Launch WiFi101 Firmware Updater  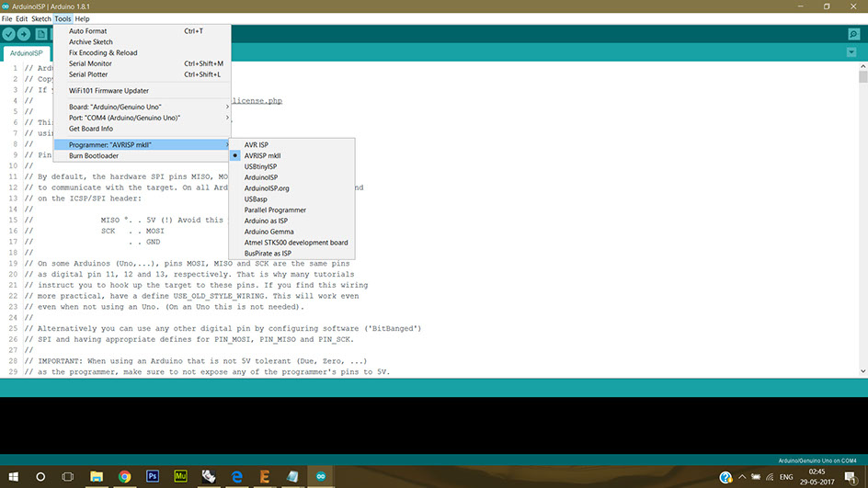point(143,91)
